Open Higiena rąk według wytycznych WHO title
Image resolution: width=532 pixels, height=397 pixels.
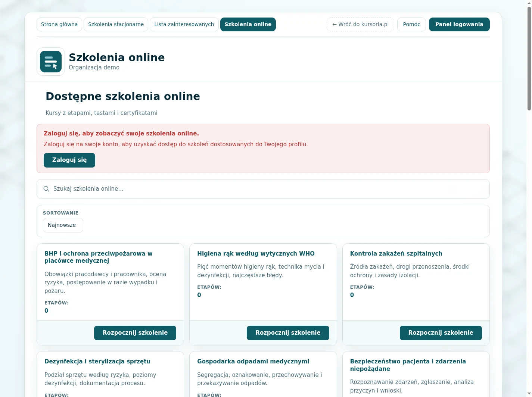[x=256, y=254]
